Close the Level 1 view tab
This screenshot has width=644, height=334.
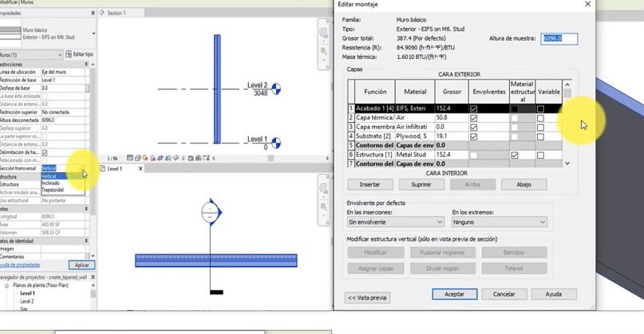140,169
